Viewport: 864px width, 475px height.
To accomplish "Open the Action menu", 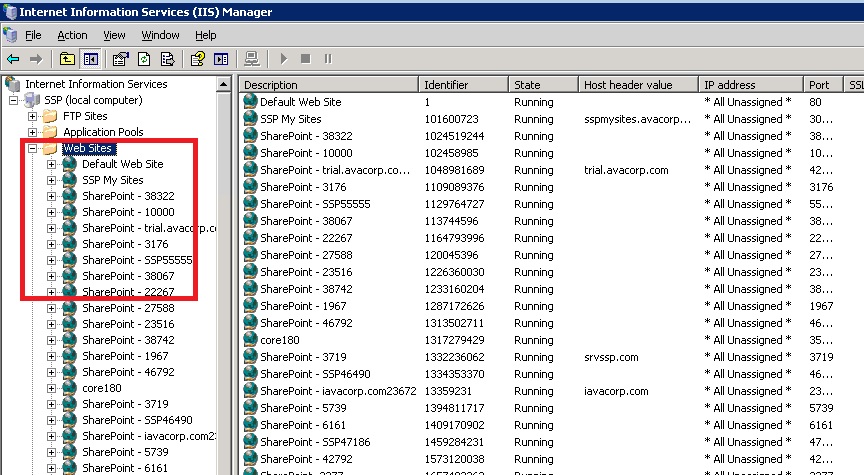I will coord(72,35).
